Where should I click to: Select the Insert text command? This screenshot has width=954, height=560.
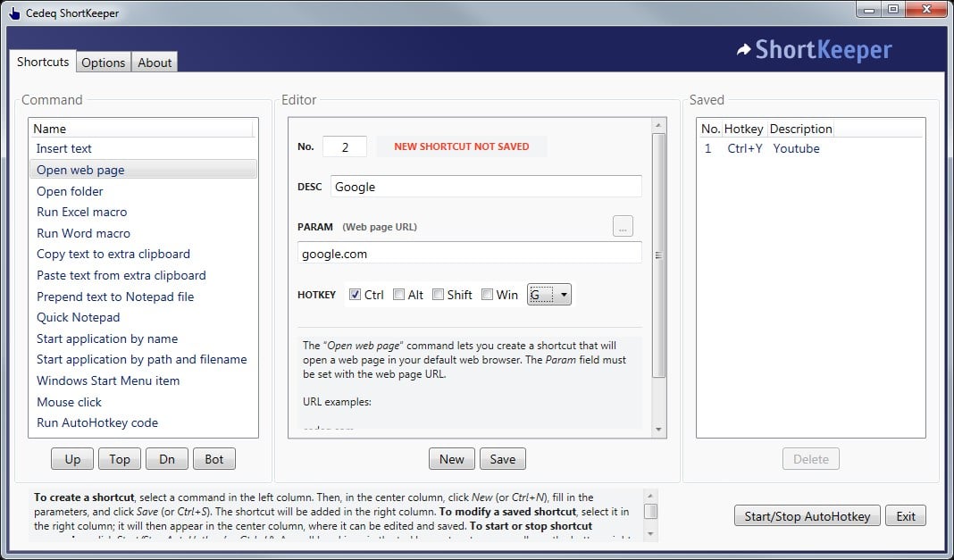tap(143, 148)
